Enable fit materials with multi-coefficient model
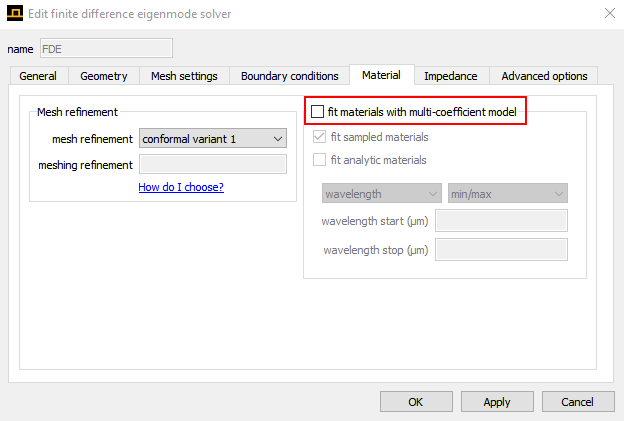Screen dimensions: 624x421 (x=319, y=112)
